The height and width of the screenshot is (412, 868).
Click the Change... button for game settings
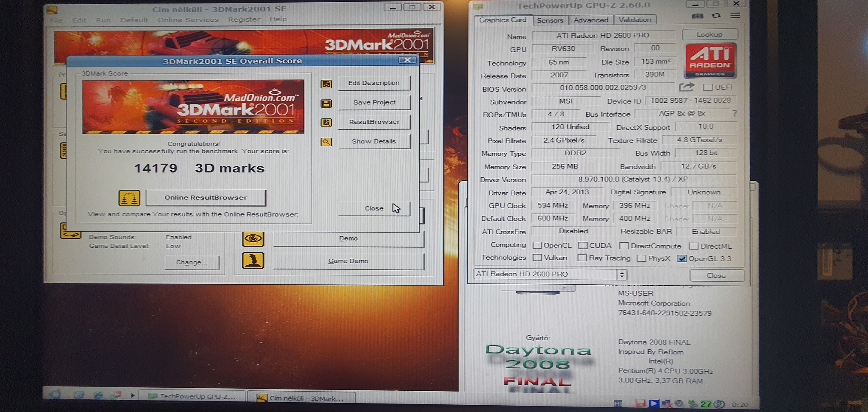[192, 262]
